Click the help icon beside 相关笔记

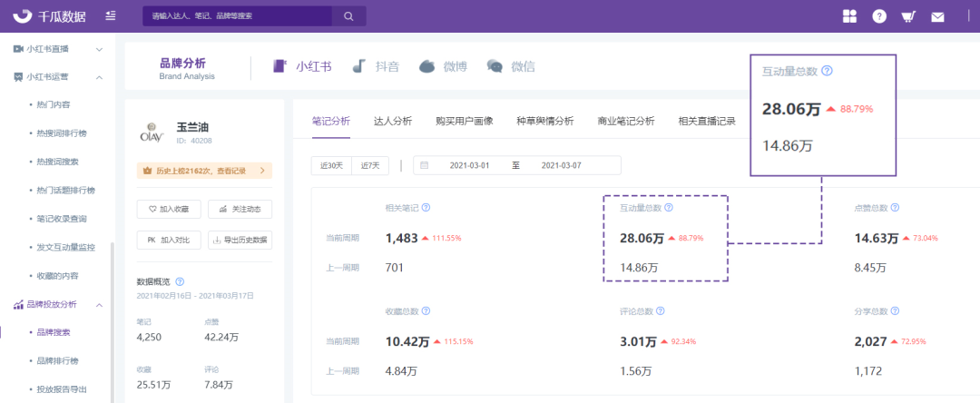pyautogui.click(x=426, y=208)
